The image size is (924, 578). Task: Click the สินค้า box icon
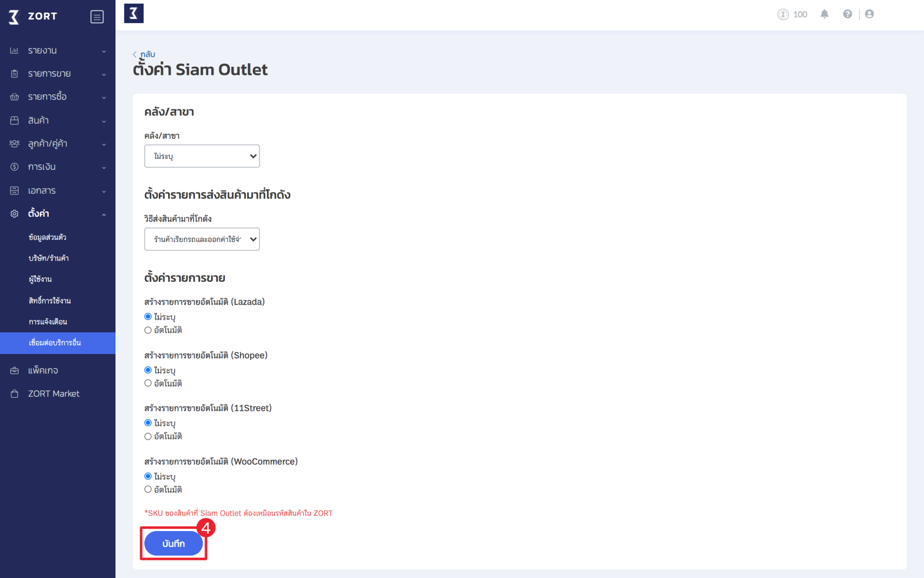14,121
